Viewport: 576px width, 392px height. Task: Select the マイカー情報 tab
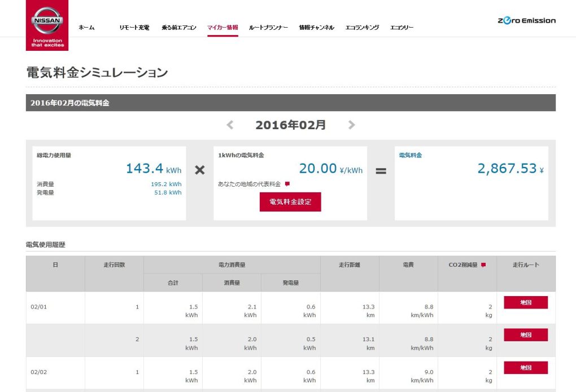222,28
